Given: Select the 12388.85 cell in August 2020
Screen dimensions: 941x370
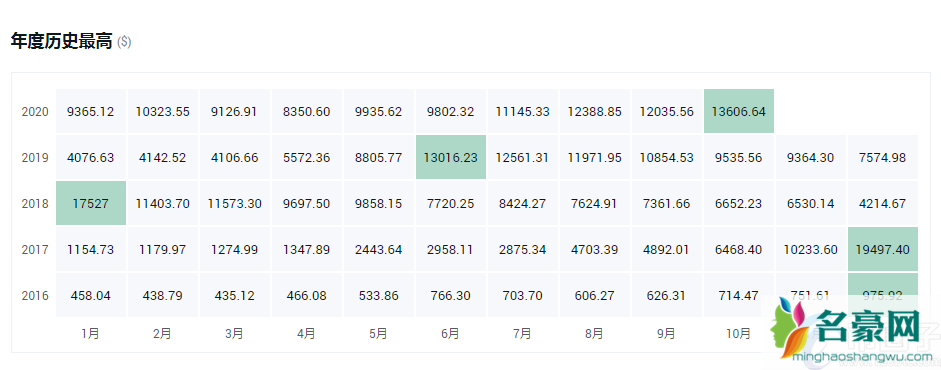Looking at the screenshot, I should (x=595, y=112).
